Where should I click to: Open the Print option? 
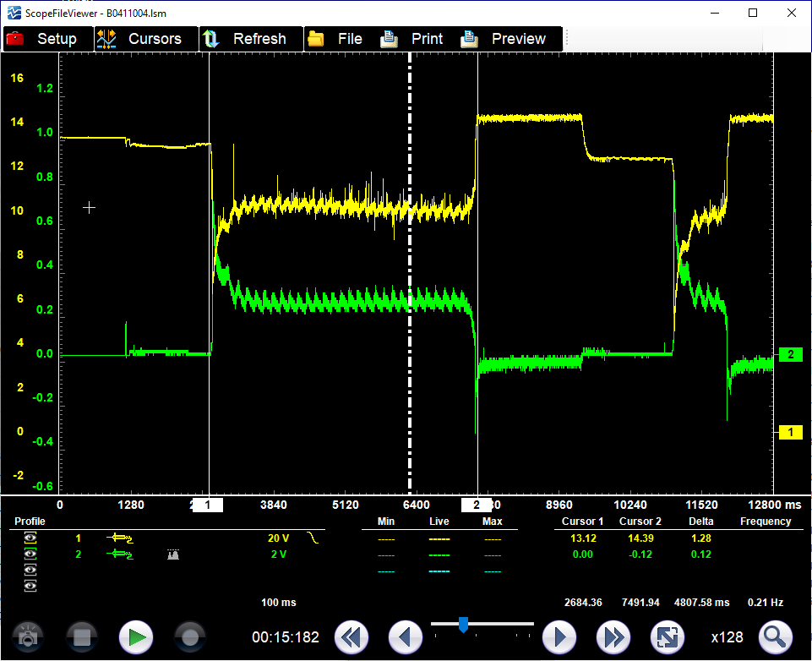point(413,39)
